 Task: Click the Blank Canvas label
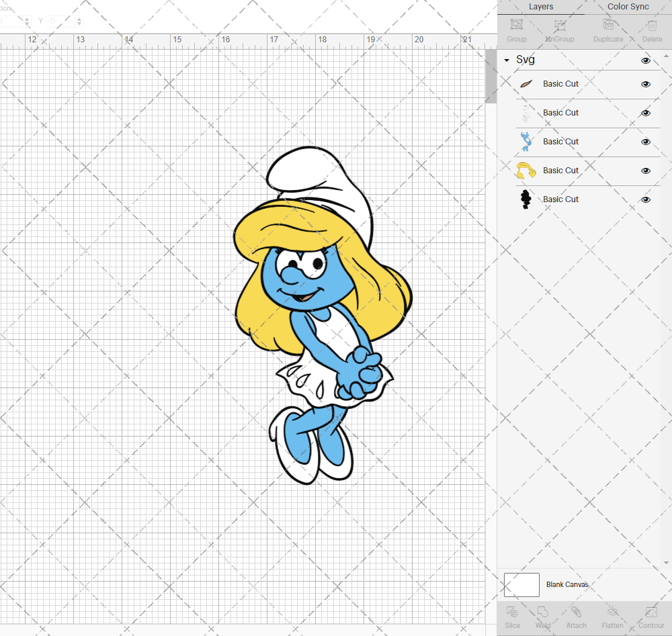[x=567, y=584]
